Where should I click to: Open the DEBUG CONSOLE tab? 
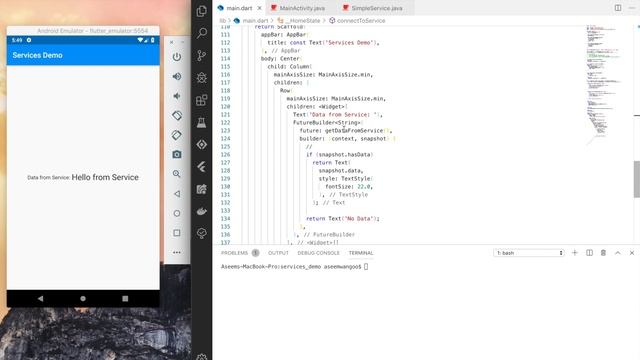pos(318,253)
